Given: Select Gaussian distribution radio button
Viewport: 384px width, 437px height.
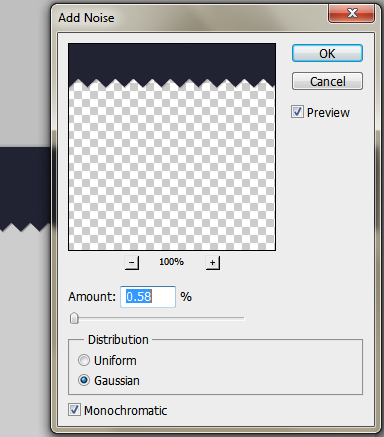Looking at the screenshot, I should coord(84,380).
